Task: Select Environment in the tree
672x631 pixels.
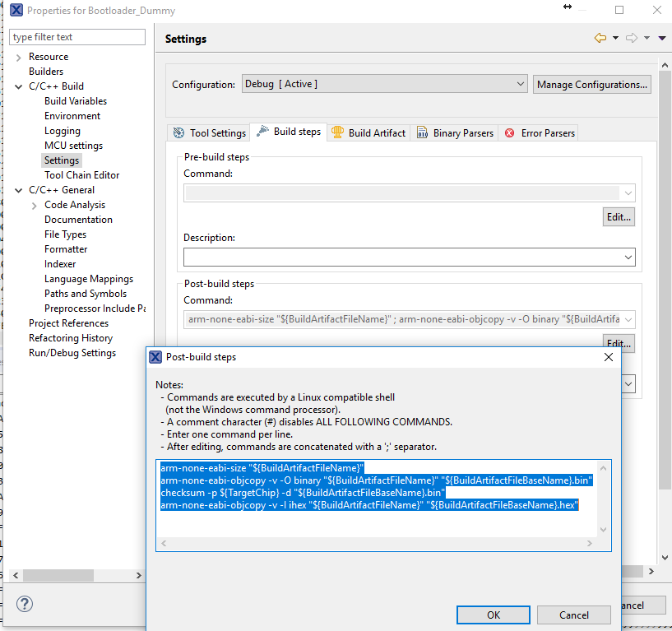Action: (72, 116)
